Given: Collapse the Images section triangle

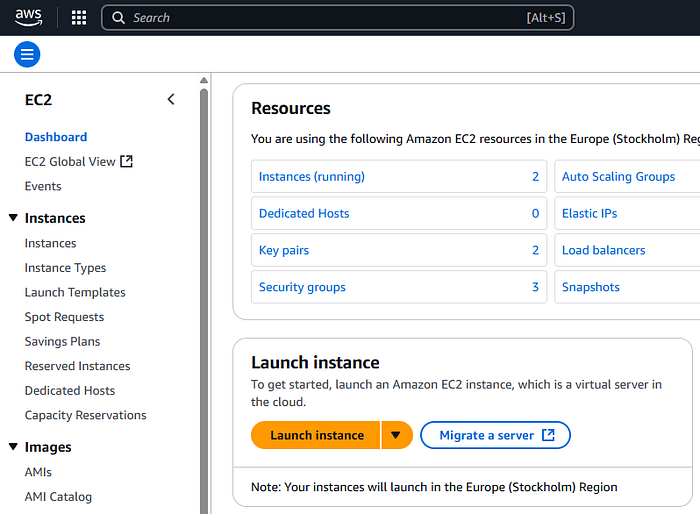Looking at the screenshot, I should 13,447.
